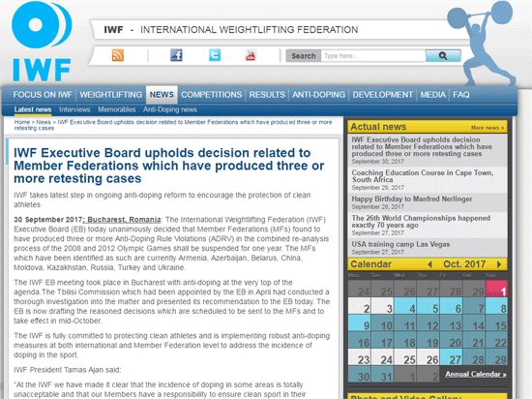Open the RESULTS menu
Image resolution: width=532 pixels, height=399 pixels.
267,95
